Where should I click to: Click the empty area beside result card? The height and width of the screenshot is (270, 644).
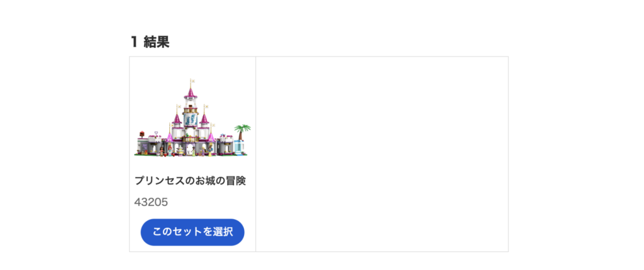(382, 154)
